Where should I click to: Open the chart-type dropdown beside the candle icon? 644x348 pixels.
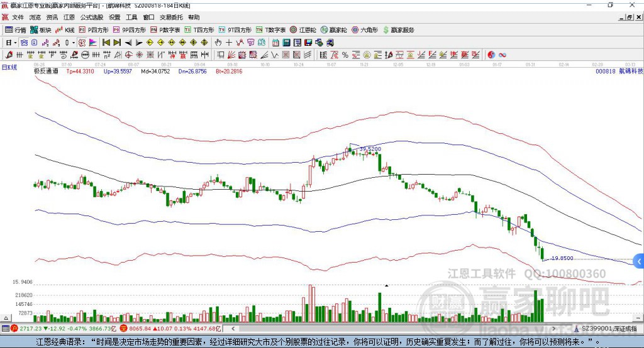pyautogui.click(x=74, y=43)
